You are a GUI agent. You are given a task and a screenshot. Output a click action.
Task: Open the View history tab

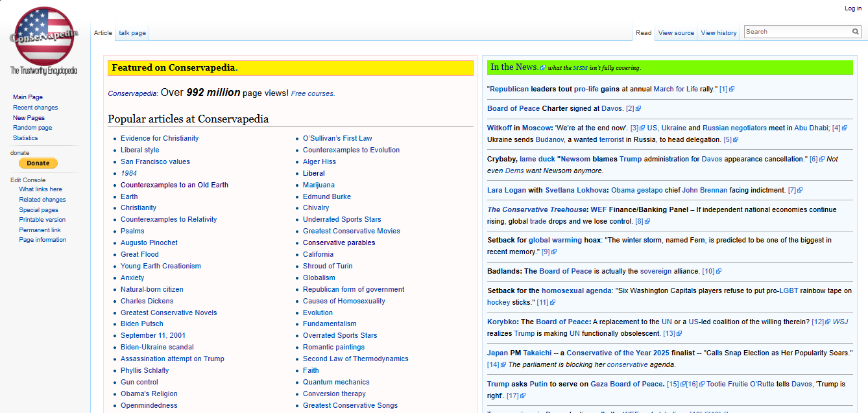pos(718,33)
